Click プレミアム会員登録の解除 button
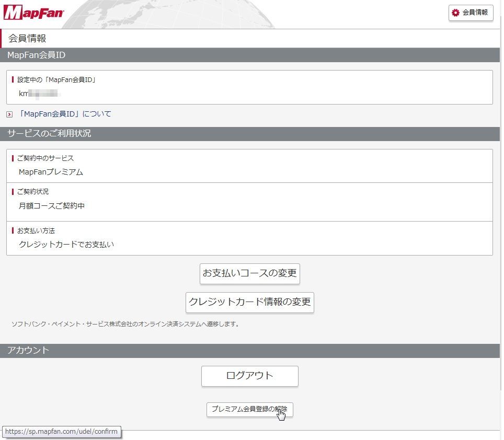 pos(250,410)
